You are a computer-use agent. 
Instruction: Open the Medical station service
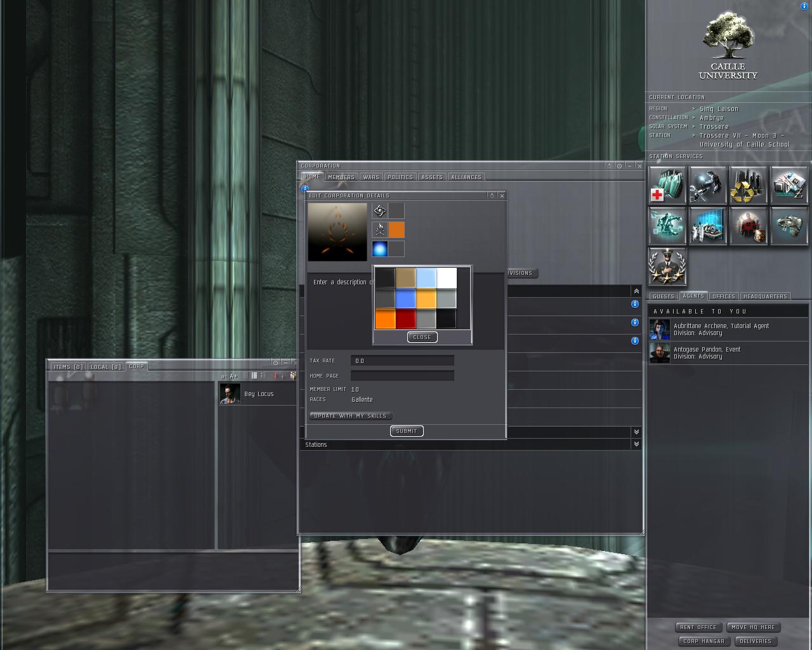(667, 185)
